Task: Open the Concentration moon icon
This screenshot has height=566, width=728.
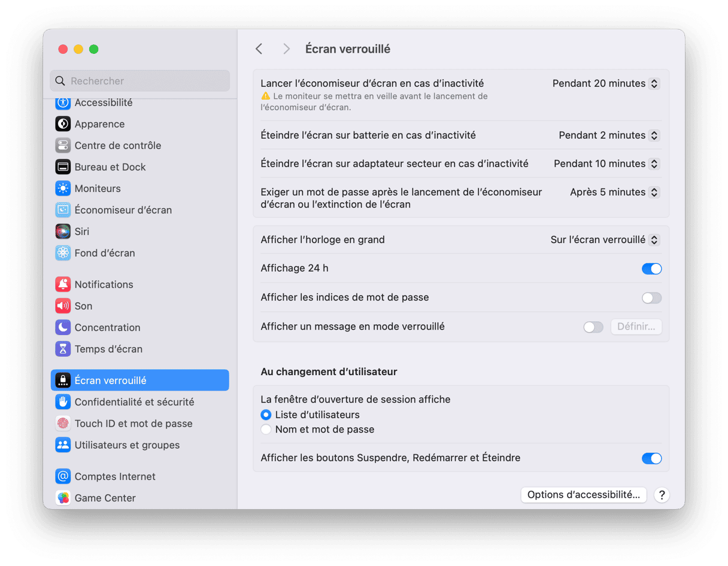Action: [x=63, y=327]
